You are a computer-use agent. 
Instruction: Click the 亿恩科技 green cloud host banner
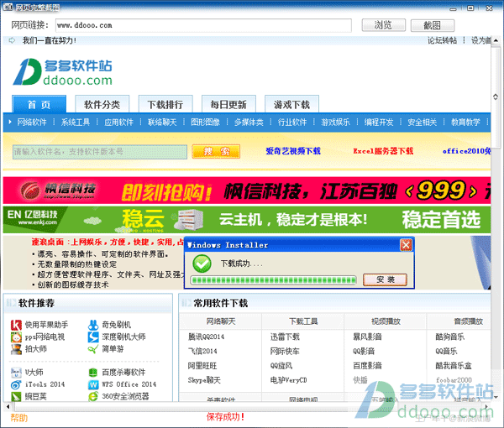[x=247, y=220]
